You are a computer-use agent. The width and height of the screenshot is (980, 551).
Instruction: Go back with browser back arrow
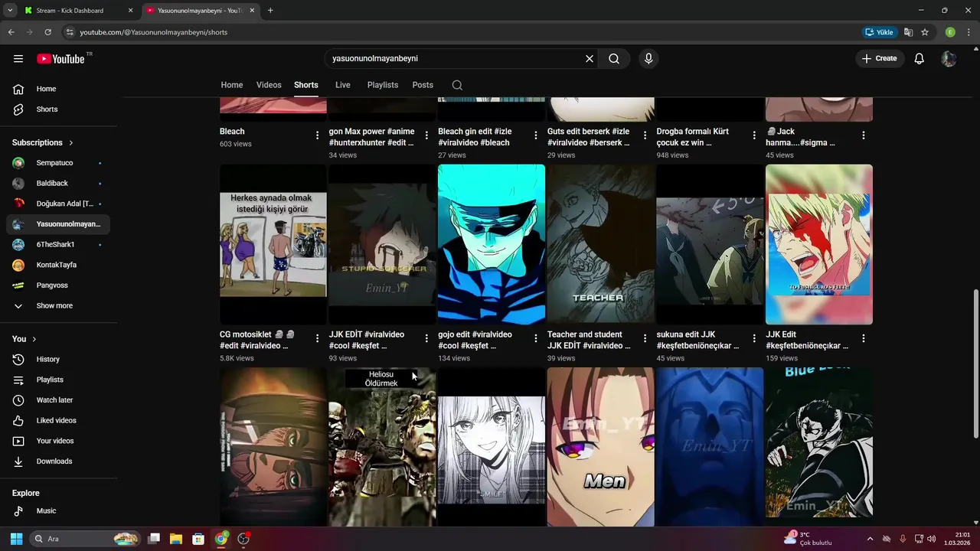click(x=11, y=32)
